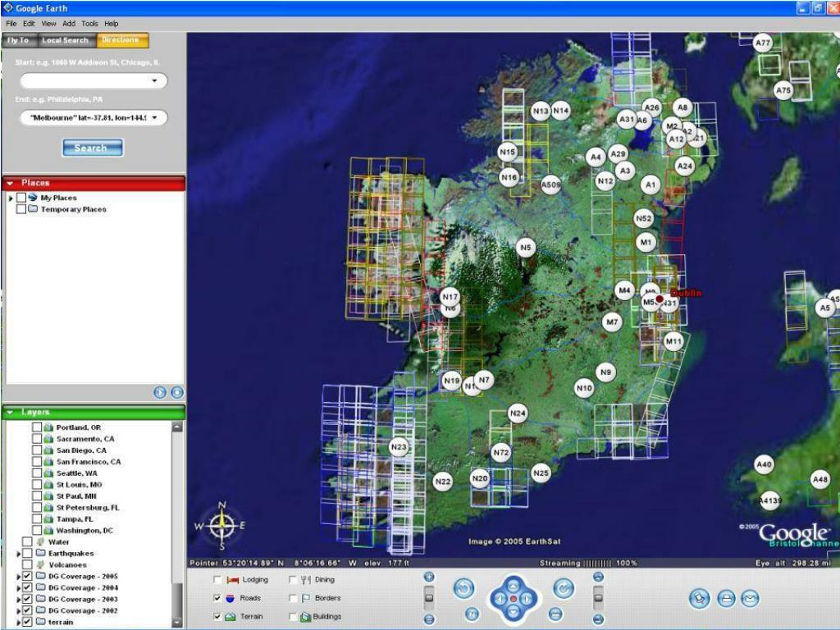The image size is (840, 630).
Task: Expand the terrain folder in Layers
Action: (19, 623)
